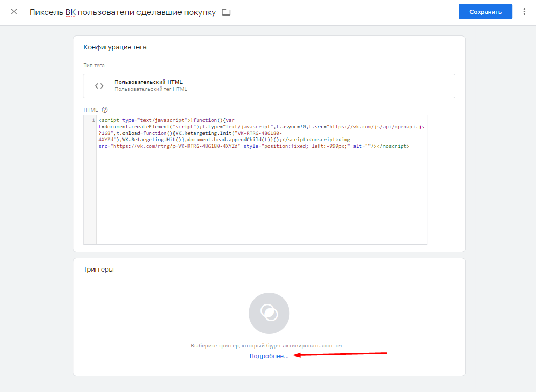Close the tag editor with the X icon
Image resolution: width=536 pixels, height=392 pixels.
[14, 12]
